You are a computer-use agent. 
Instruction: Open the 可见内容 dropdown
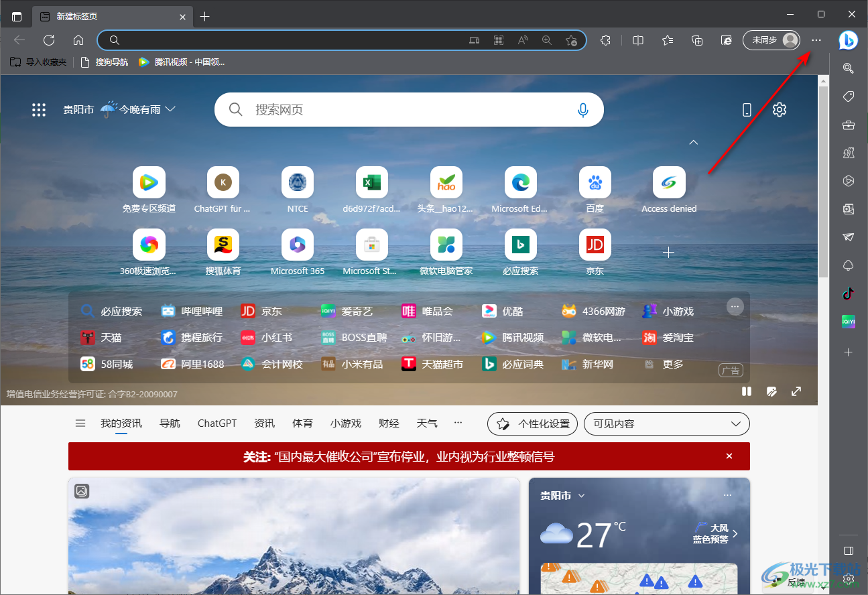point(667,423)
